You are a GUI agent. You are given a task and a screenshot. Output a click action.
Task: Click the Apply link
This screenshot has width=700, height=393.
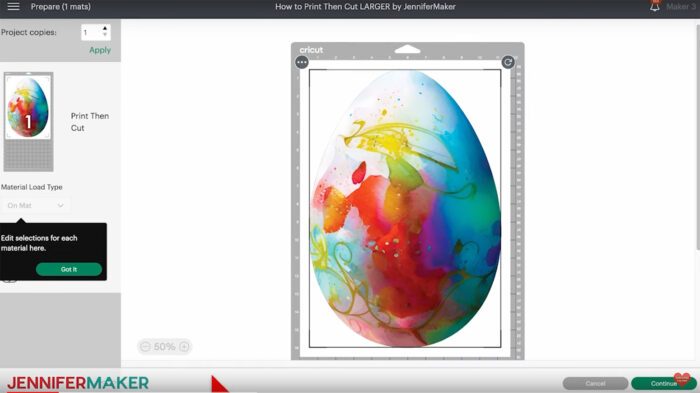[100, 50]
